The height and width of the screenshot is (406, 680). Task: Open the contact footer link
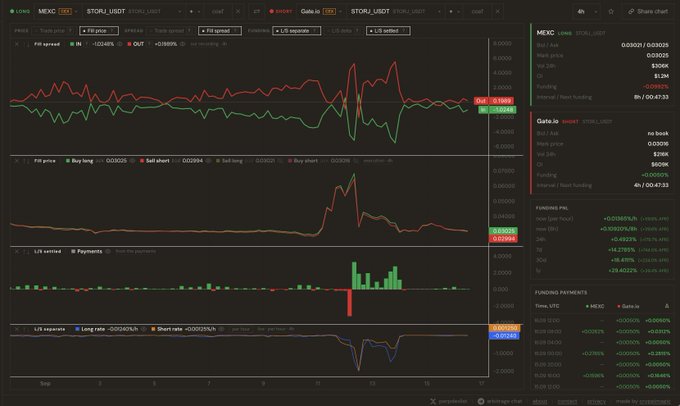[567, 402]
